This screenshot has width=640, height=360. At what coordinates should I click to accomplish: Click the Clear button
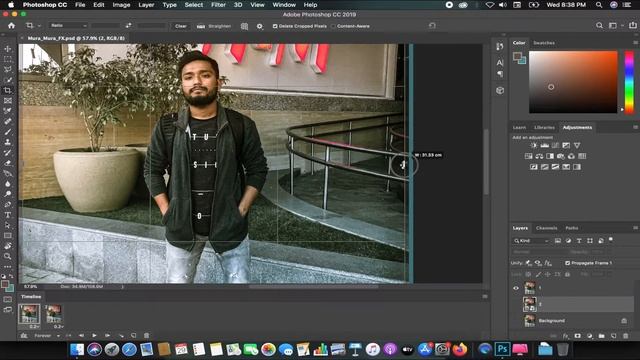coord(181,26)
